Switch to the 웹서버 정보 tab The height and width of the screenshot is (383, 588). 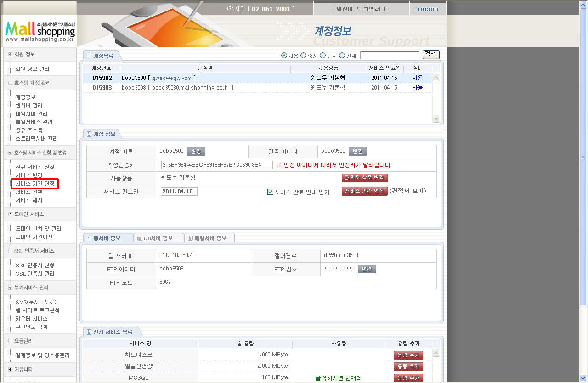click(107, 238)
